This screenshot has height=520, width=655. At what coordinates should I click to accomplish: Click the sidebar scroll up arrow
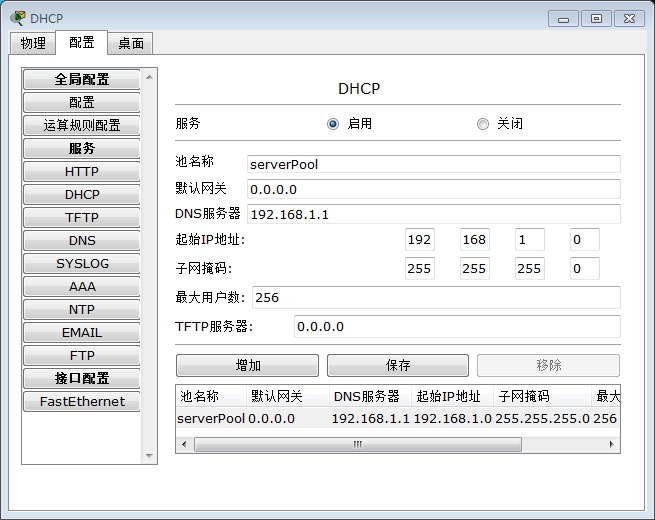[x=149, y=77]
